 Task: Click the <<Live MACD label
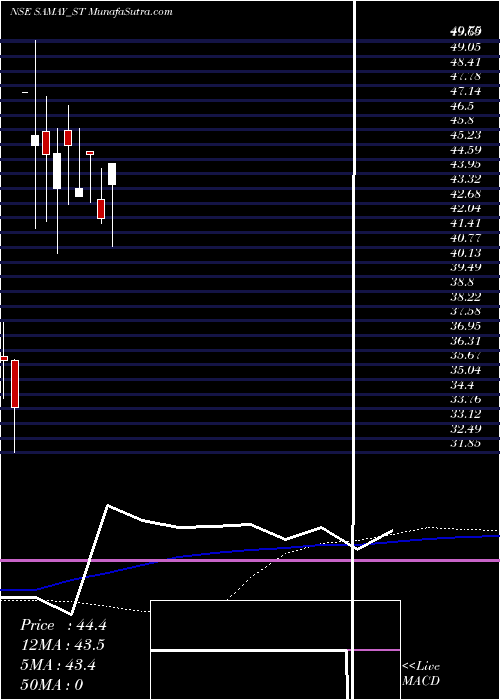pos(421,674)
